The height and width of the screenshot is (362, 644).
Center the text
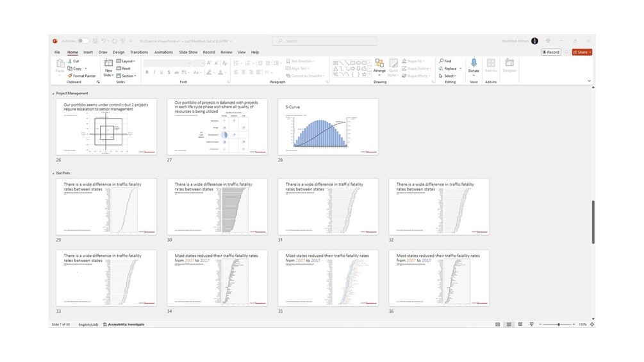(244, 72)
